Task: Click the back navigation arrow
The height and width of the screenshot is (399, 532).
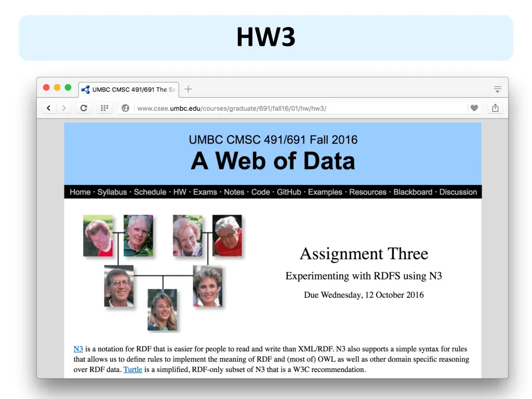Action: [48, 108]
